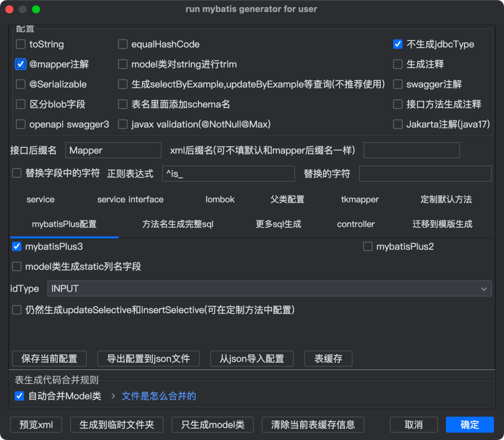This screenshot has width=504, height=440.
Task: Open the service interface tab
Action: click(130, 199)
